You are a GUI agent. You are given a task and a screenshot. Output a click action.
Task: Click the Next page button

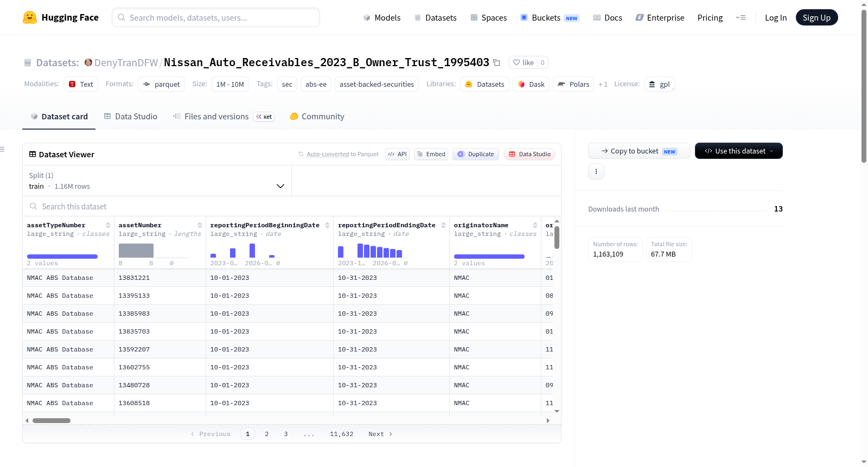(380, 434)
